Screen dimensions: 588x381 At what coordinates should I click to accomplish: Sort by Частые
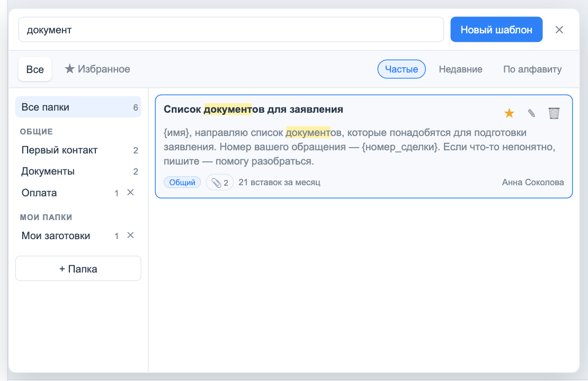tap(401, 69)
